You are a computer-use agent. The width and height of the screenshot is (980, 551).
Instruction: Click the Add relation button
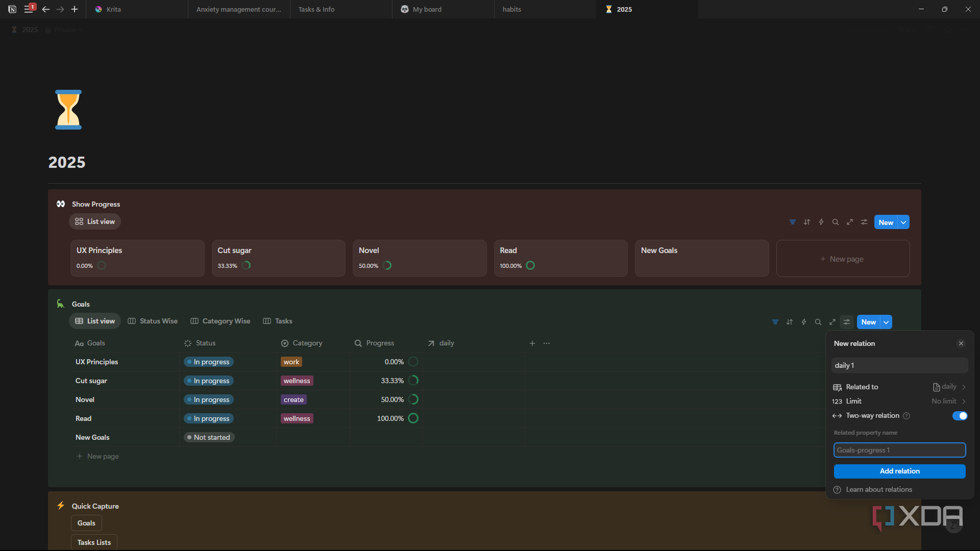899,471
